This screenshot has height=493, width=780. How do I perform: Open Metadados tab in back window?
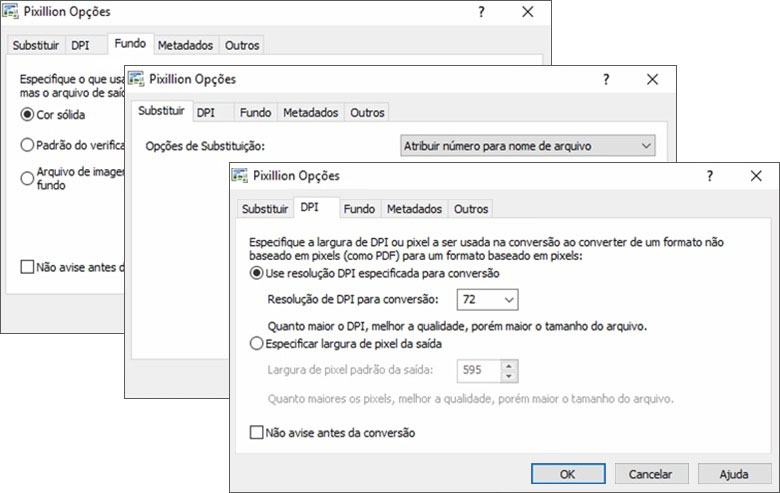coord(186,45)
